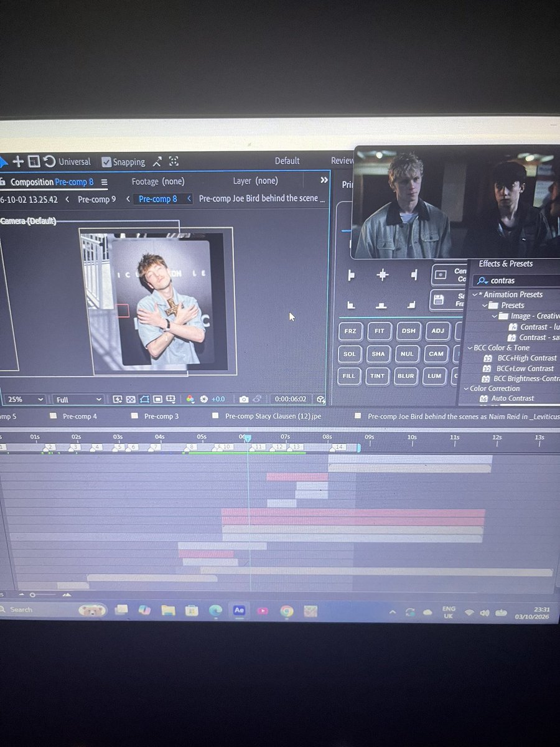
Task: Click the Effects & Presets search field
Action: click(x=516, y=281)
